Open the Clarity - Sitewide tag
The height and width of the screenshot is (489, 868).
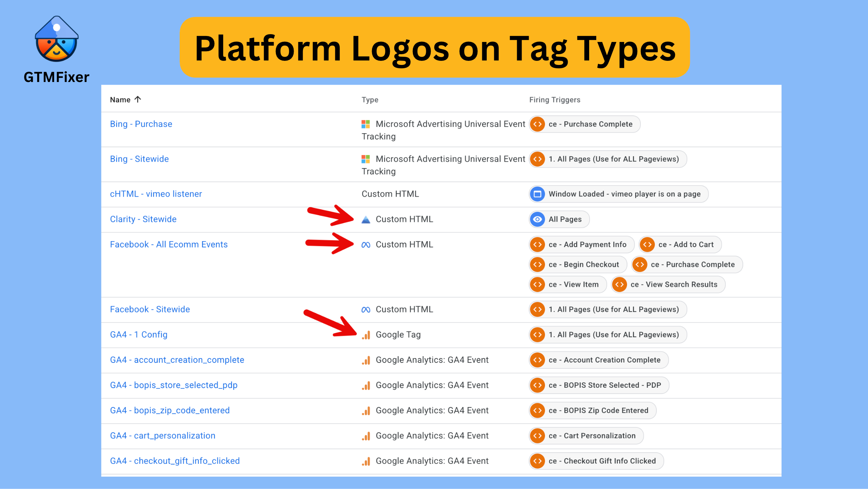[143, 219]
